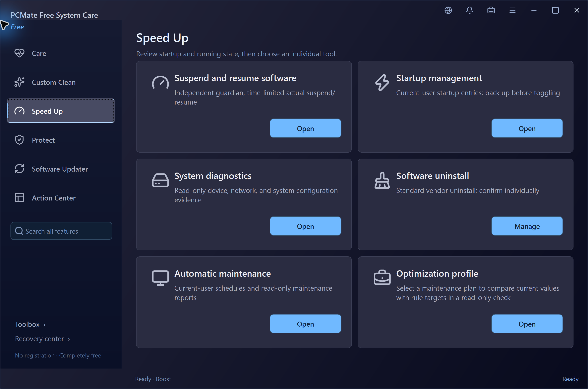
Task: Expand the Recovery center link
Action: [42, 339]
